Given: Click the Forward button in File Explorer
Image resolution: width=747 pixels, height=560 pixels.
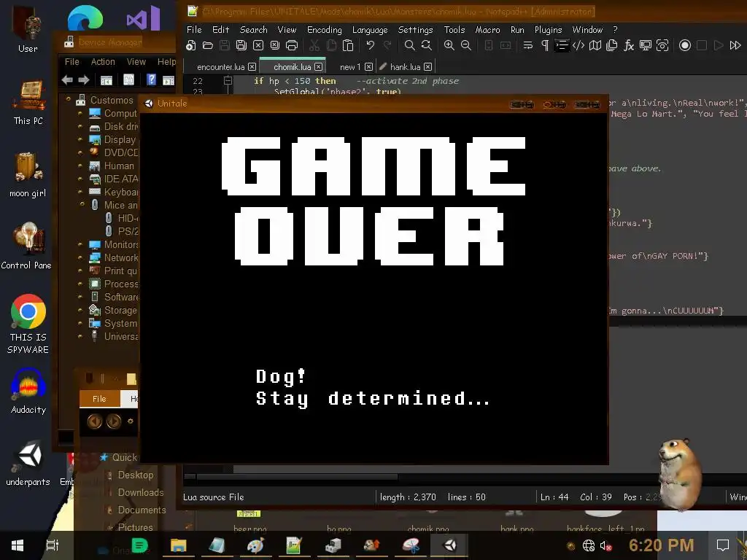Looking at the screenshot, I should click(113, 421).
